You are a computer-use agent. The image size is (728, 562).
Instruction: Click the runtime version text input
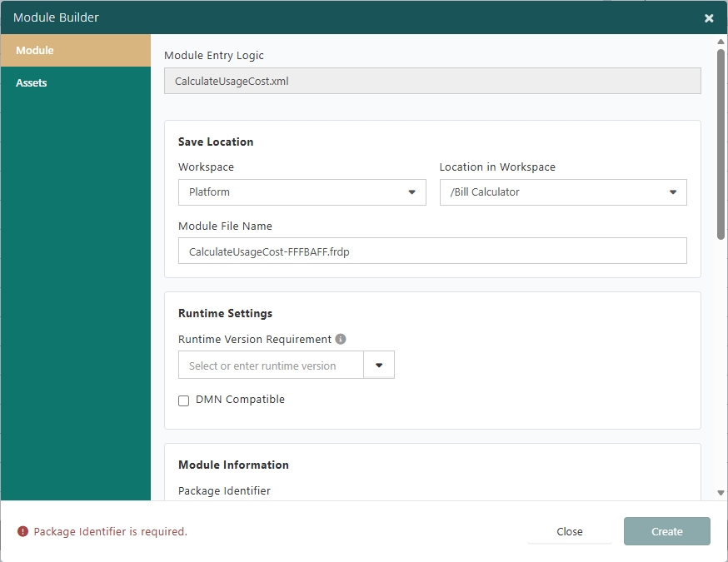pyautogui.click(x=271, y=366)
